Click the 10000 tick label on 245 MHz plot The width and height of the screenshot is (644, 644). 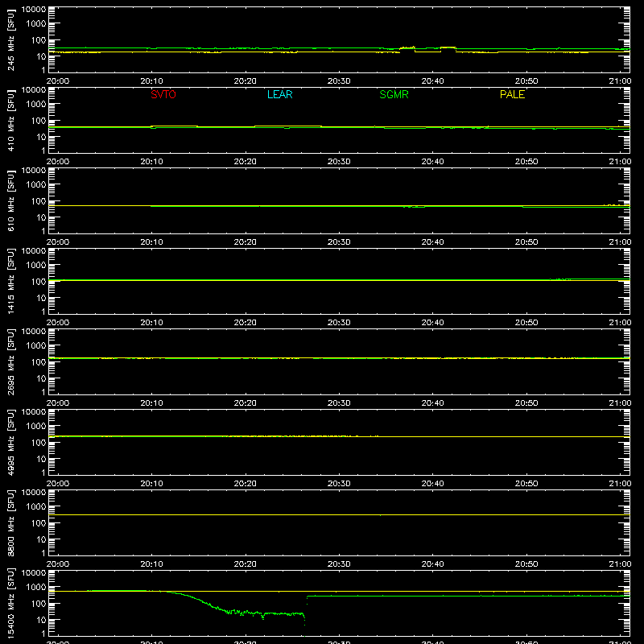click(34, 10)
